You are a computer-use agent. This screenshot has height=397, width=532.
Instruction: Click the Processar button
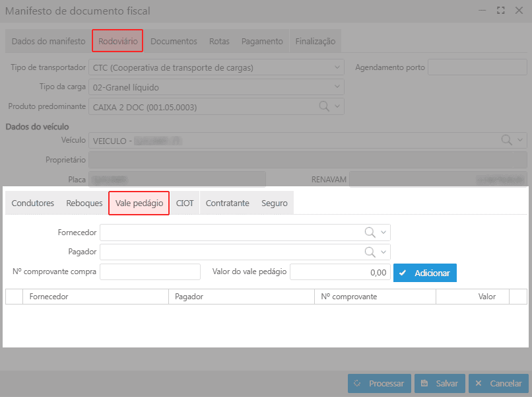point(380,384)
